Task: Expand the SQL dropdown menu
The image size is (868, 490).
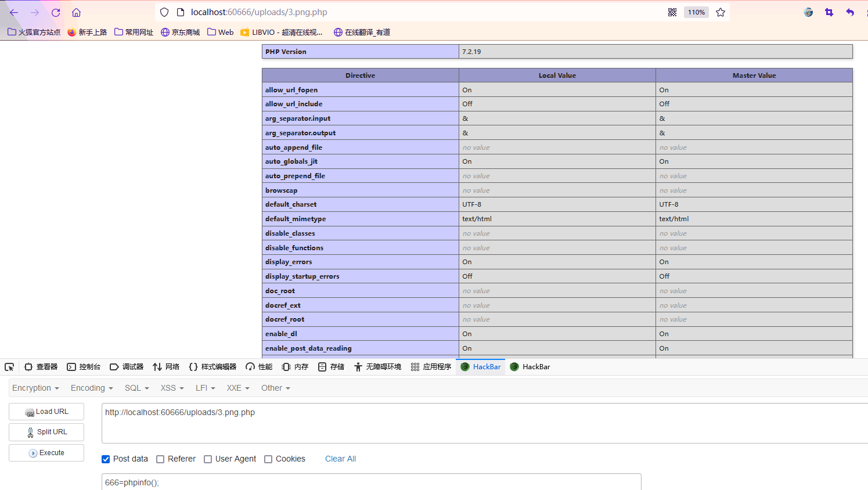Action: pyautogui.click(x=137, y=388)
